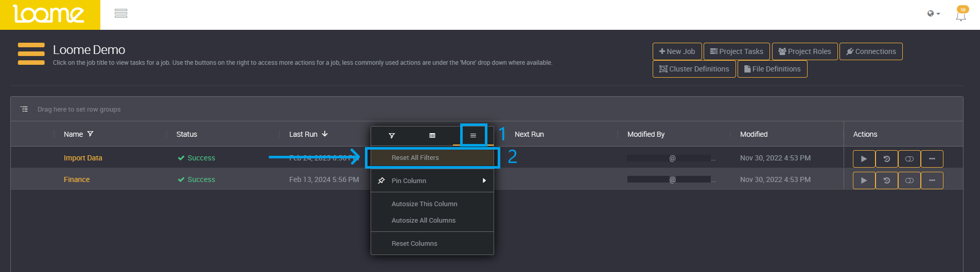Open More actions for Import Data
The width and height of the screenshot is (980, 272).
pyautogui.click(x=932, y=159)
